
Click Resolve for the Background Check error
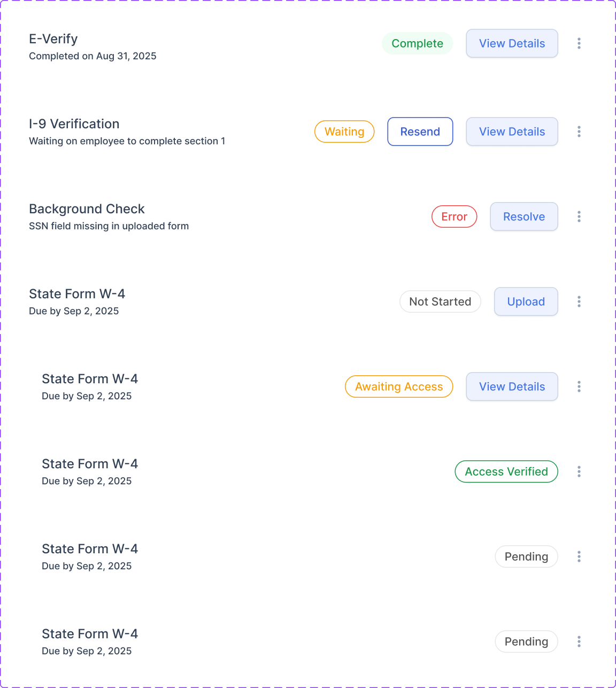pyautogui.click(x=523, y=217)
